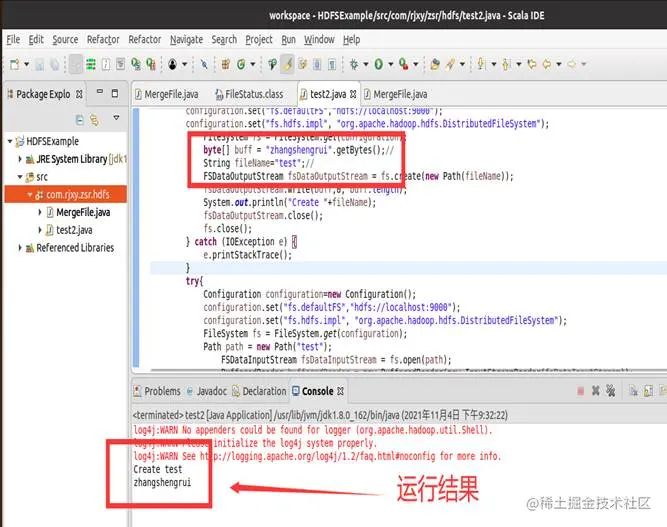
Task: Click the red Terminate console button
Action: [581, 391]
